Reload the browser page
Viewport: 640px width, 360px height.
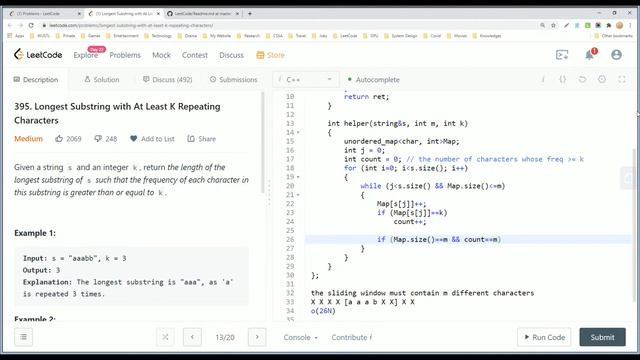[31, 25]
